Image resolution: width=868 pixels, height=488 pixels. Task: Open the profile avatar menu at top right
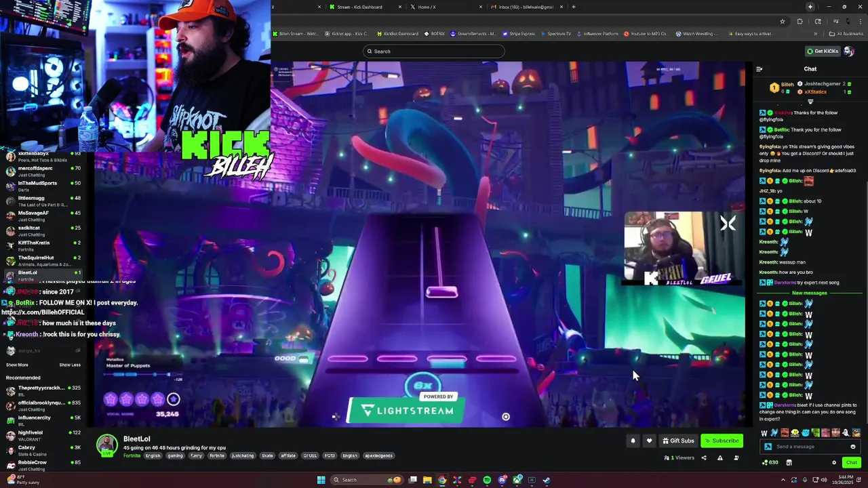(x=849, y=52)
